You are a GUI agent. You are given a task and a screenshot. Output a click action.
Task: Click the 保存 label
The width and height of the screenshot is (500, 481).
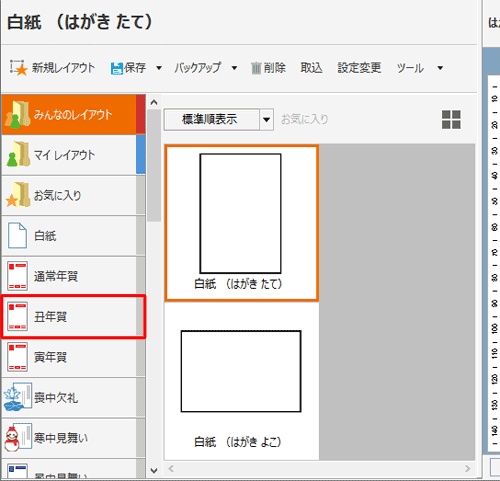click(135, 68)
